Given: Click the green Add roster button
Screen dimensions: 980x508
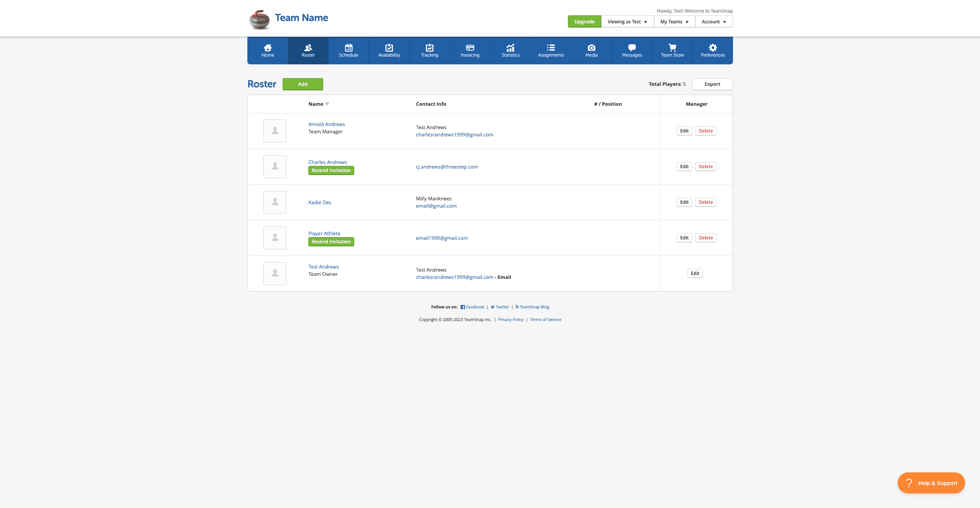Looking at the screenshot, I should [x=303, y=84].
